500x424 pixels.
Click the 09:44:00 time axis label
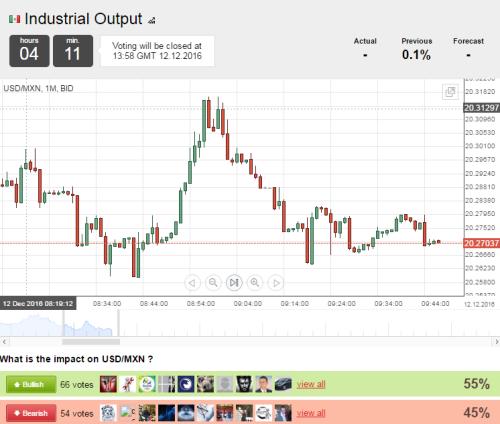[435, 304]
